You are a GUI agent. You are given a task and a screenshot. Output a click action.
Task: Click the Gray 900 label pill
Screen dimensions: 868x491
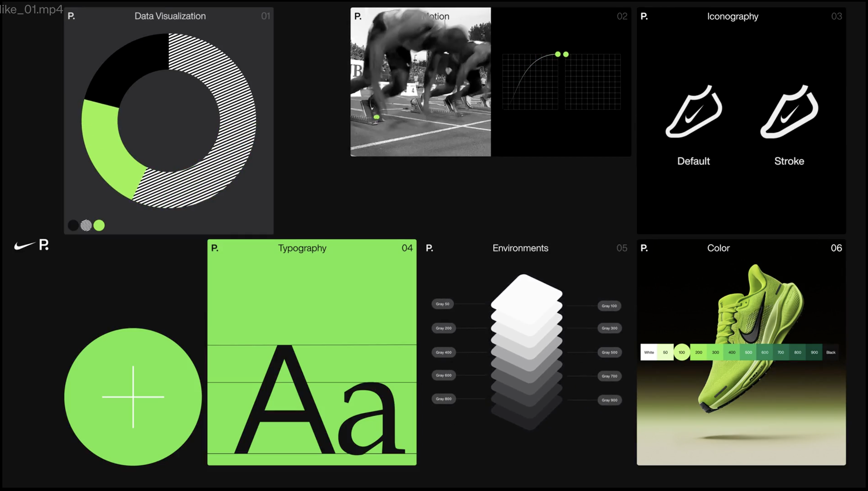(609, 400)
